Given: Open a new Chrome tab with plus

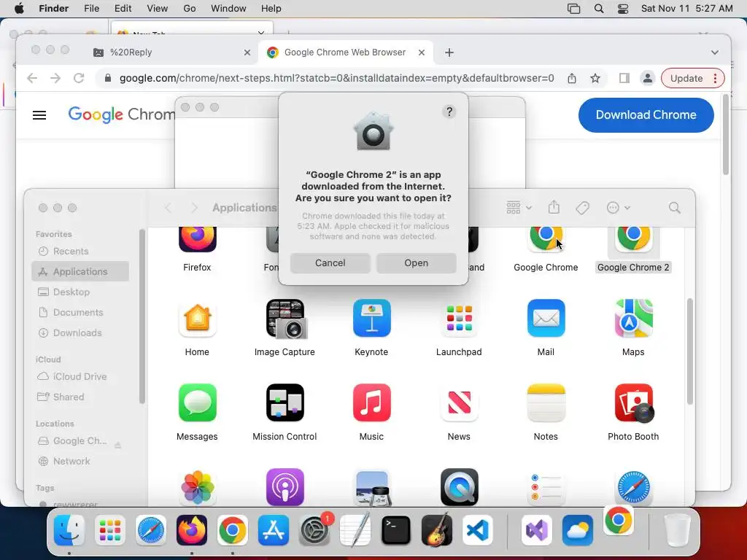Looking at the screenshot, I should (449, 52).
